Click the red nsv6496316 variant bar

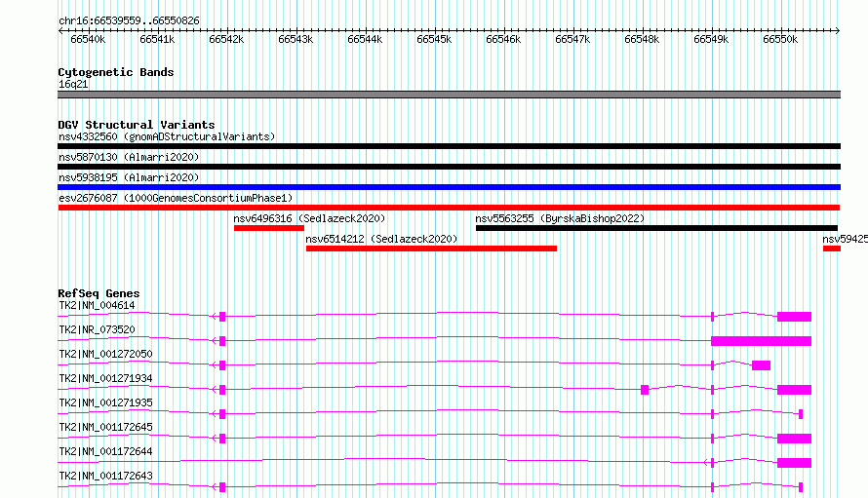pyautogui.click(x=269, y=228)
